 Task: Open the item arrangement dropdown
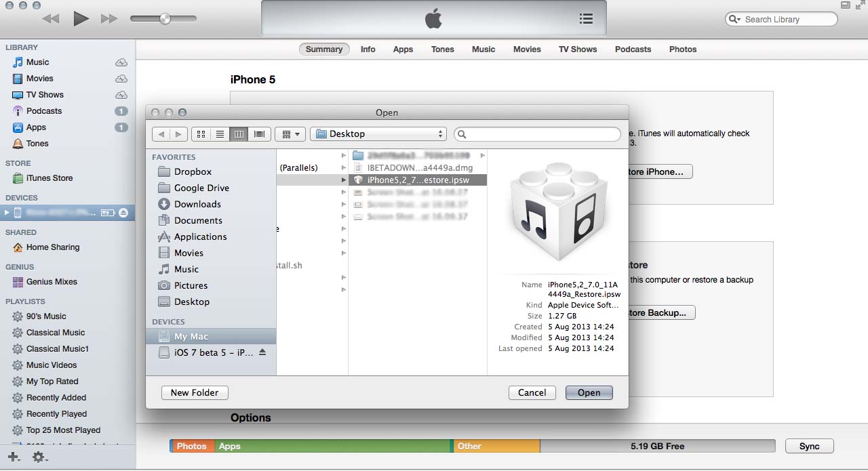(290, 134)
